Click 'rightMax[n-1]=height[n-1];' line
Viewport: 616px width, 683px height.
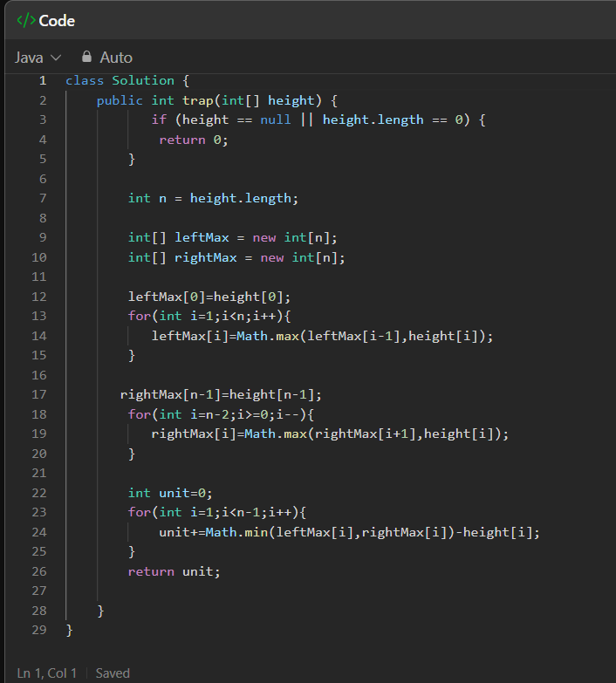(x=221, y=394)
